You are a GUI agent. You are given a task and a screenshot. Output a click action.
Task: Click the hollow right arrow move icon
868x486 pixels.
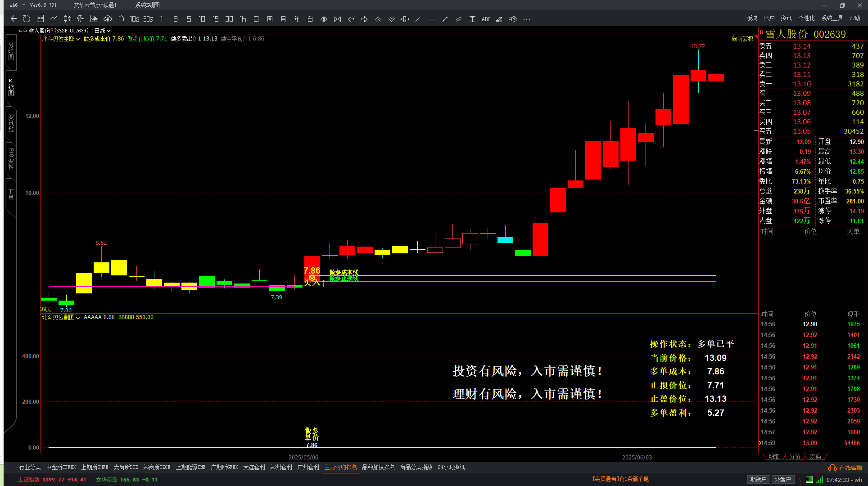(x=364, y=19)
